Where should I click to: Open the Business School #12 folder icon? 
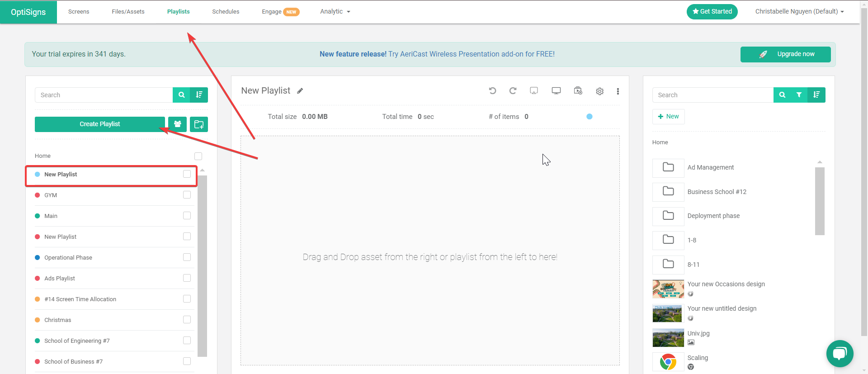[668, 191]
